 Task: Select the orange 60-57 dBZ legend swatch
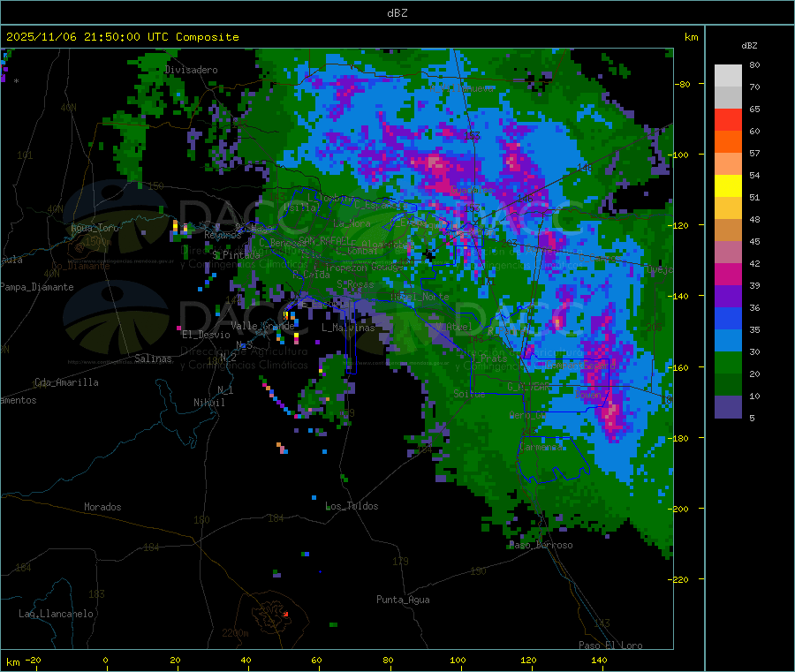728,142
